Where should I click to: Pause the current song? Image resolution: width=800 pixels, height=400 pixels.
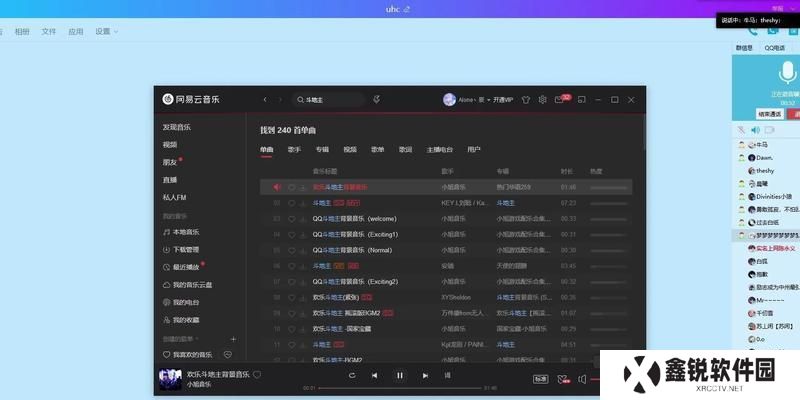click(400, 376)
